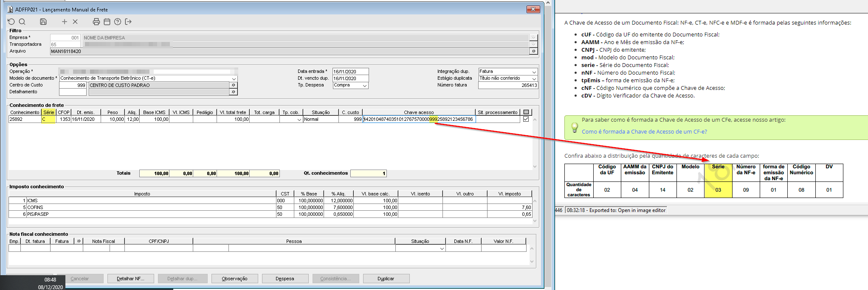Click the Chave acesso column header
This screenshot has height=290, width=868.
click(x=419, y=112)
